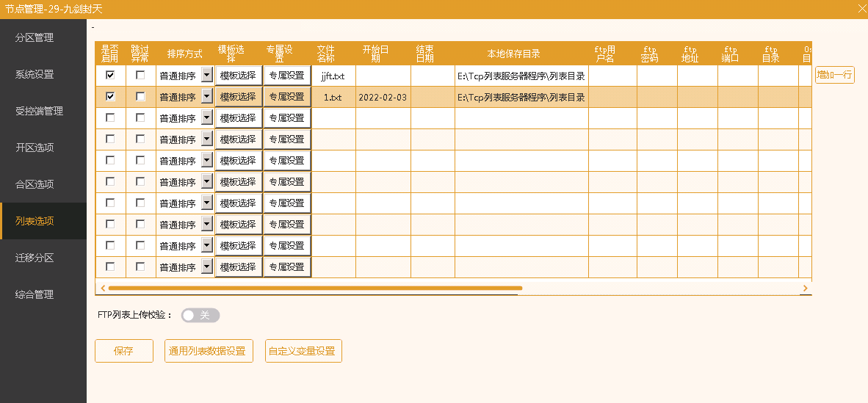The height and width of the screenshot is (403, 868).
Task: Open 开区选项 sidebar item
Action: click(35, 148)
